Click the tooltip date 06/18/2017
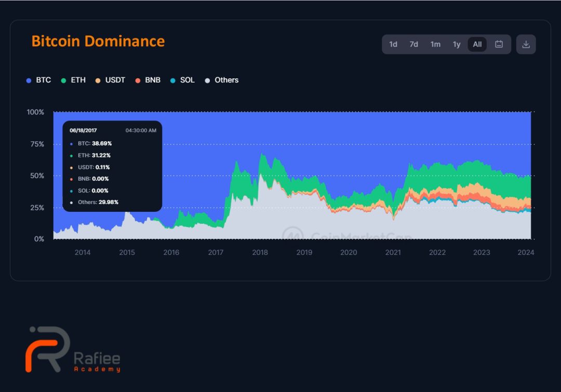This screenshot has width=561, height=392. [83, 130]
